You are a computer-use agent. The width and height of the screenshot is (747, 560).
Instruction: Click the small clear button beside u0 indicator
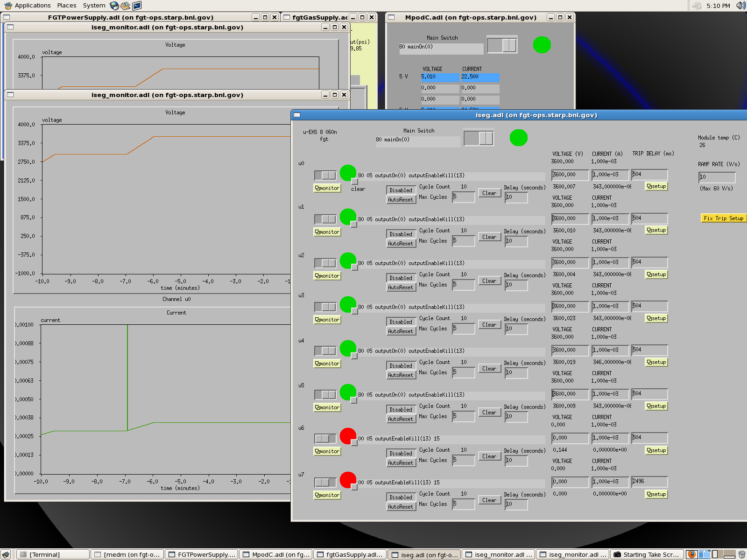pyautogui.click(x=354, y=181)
